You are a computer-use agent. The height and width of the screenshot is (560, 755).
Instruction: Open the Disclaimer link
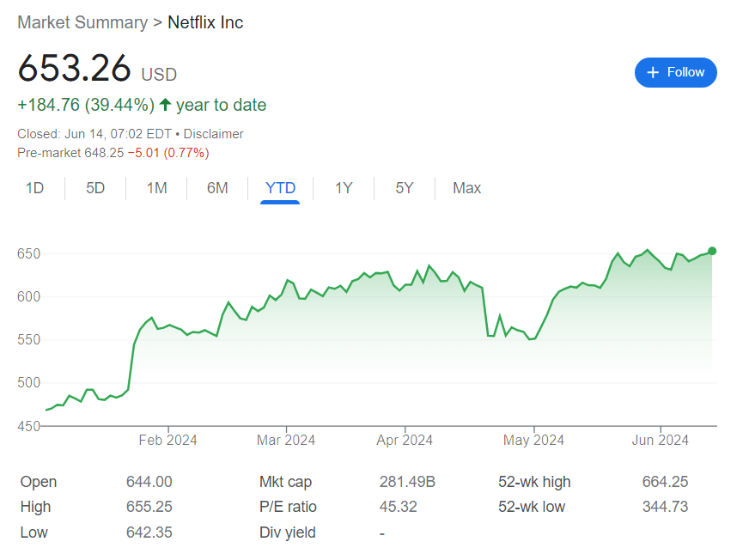coord(213,134)
